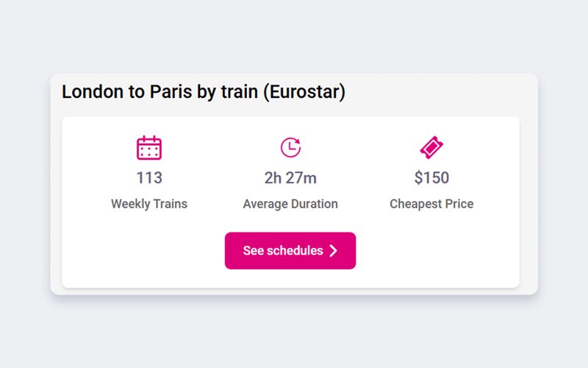This screenshot has height=368, width=588.
Task: Select the 113 weekly trains number
Action: (x=149, y=178)
